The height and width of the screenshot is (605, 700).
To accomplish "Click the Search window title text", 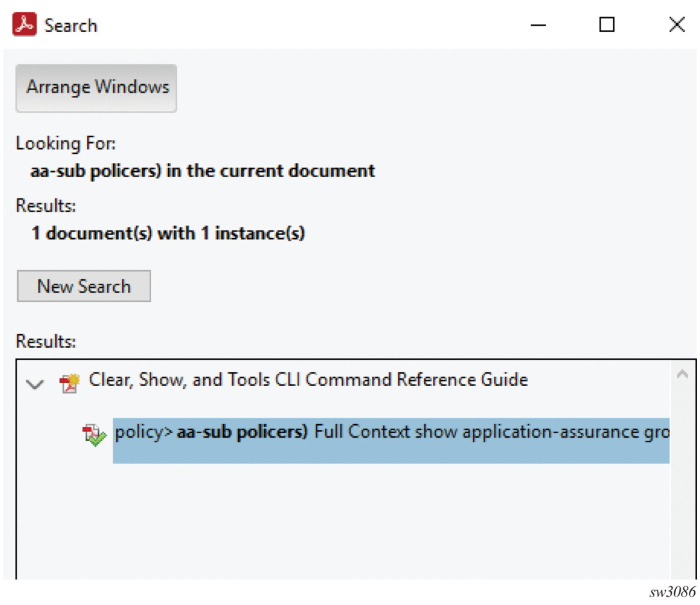I will [71, 26].
